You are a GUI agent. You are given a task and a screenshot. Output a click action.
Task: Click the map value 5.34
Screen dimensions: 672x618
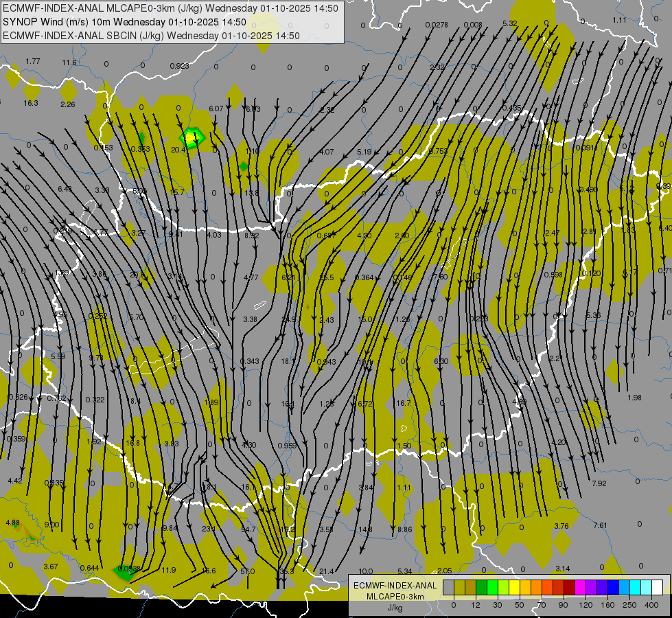click(404, 571)
